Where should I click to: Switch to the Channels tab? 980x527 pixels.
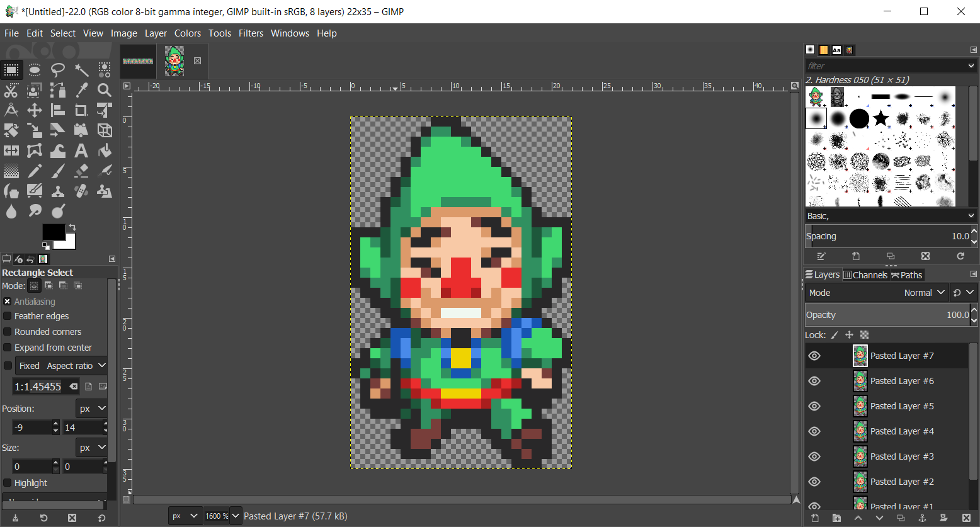tap(865, 275)
